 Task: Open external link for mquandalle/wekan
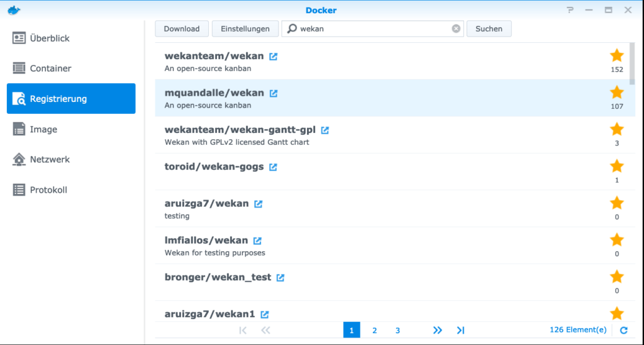(273, 94)
